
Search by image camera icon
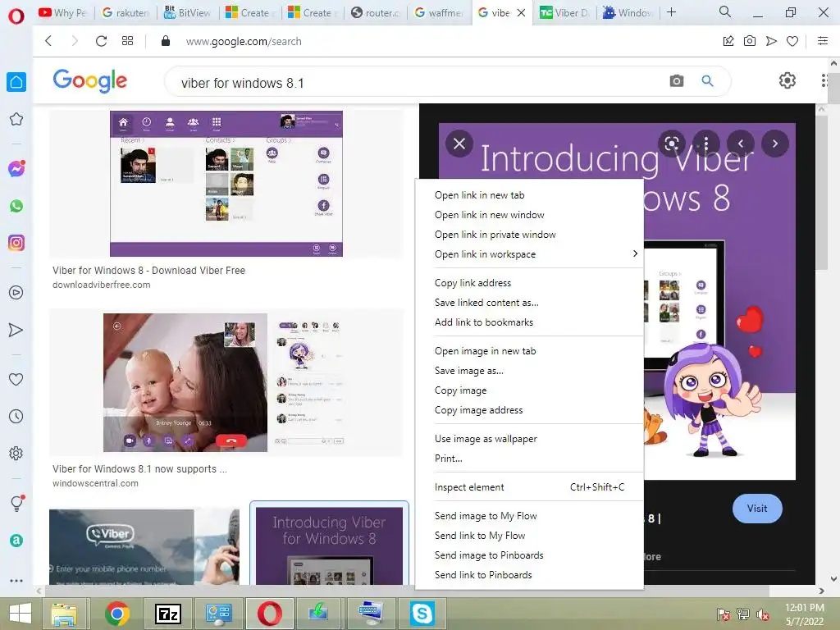[x=677, y=81]
